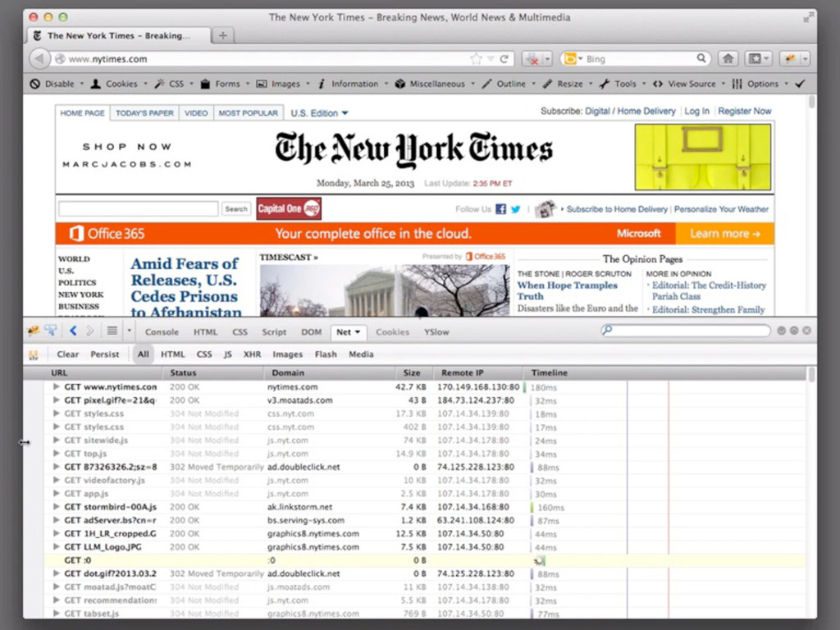Image resolution: width=840 pixels, height=630 pixels.
Task: Open the Images developer toolbar menu
Action: pyautogui.click(x=283, y=84)
